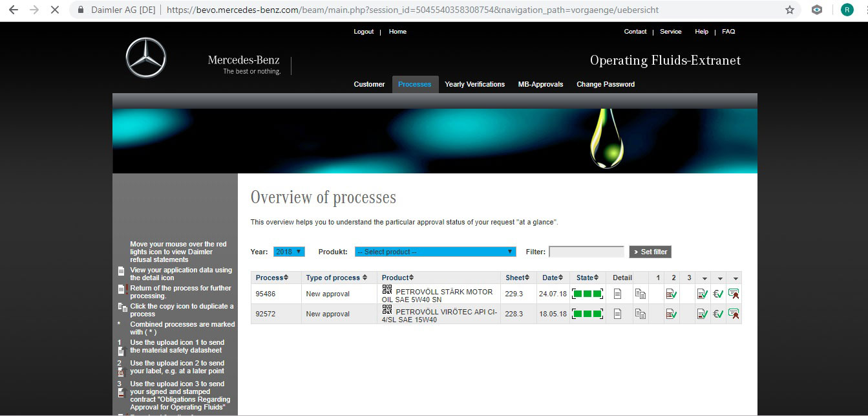
Task: Click process number 92572
Action: point(266,314)
